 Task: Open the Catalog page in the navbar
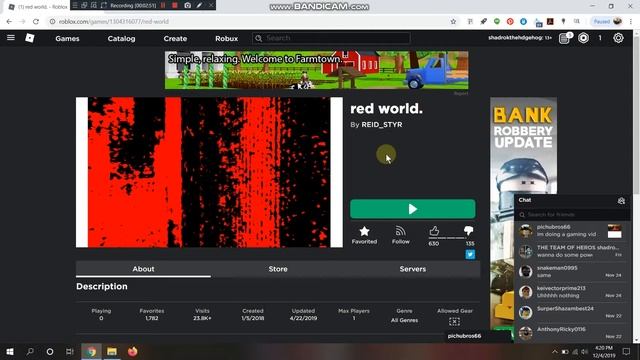tap(121, 38)
